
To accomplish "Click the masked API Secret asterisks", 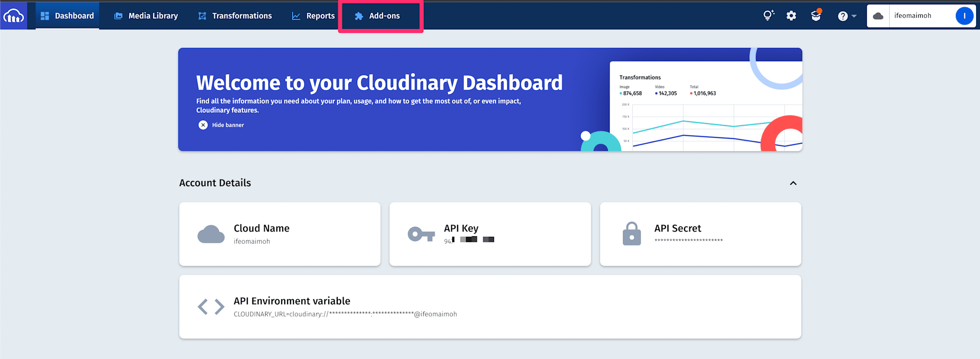I will coord(688,240).
